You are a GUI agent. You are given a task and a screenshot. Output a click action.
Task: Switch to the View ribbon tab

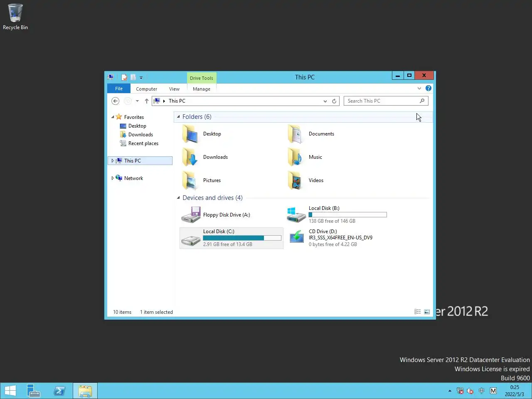(x=174, y=89)
